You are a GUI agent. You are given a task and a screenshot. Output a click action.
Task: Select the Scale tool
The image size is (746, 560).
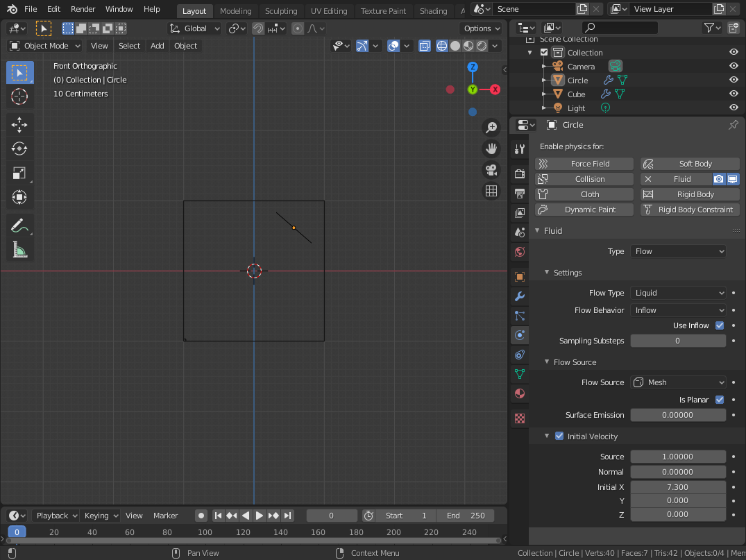19,173
